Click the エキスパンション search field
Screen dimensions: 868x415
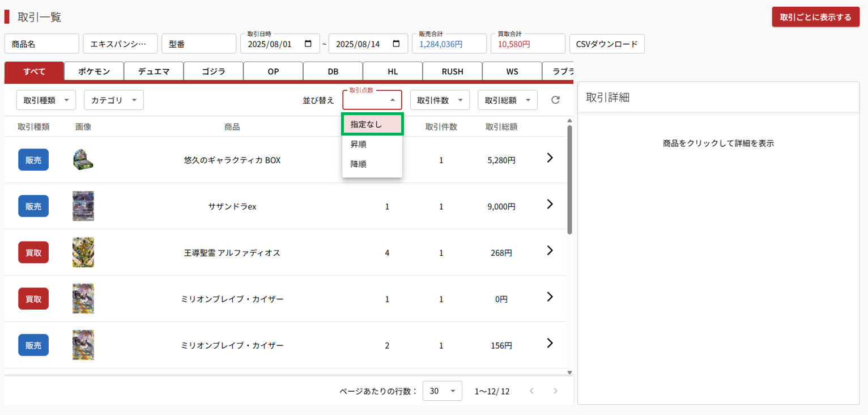(120, 44)
